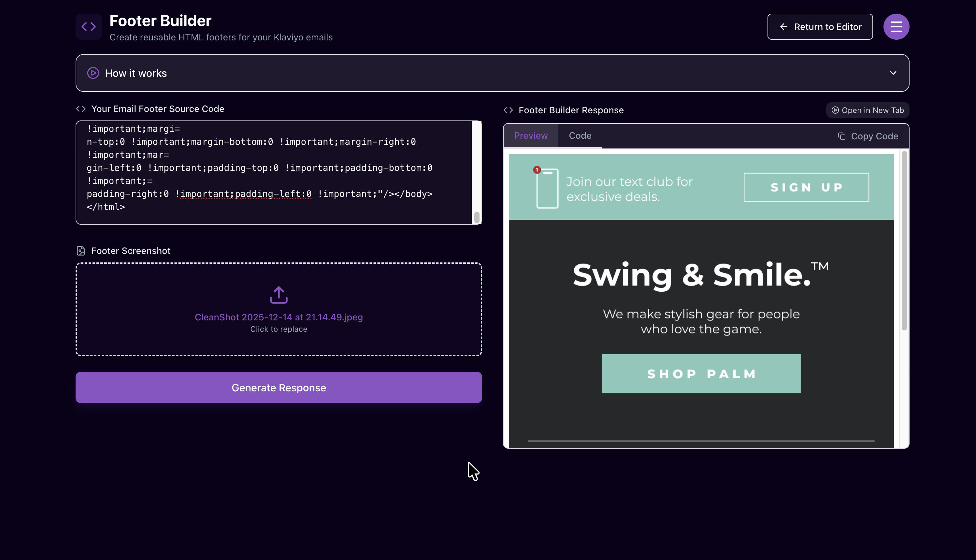This screenshot has height=560, width=976.
Task: Click the Footer Screenshot file icon
Action: [81, 251]
